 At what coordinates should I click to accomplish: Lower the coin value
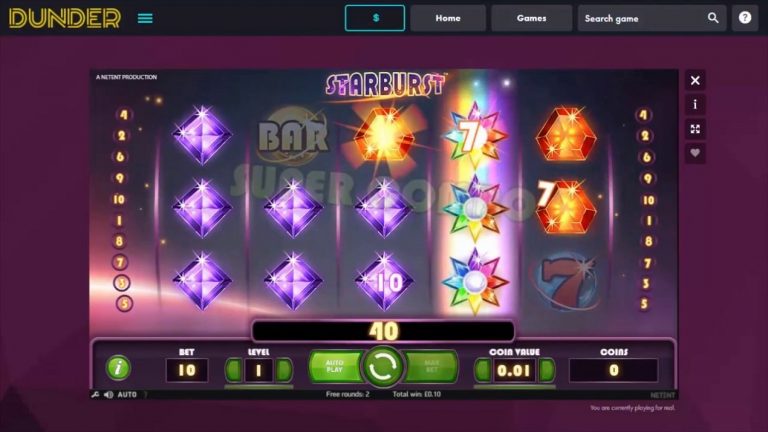tap(482, 370)
